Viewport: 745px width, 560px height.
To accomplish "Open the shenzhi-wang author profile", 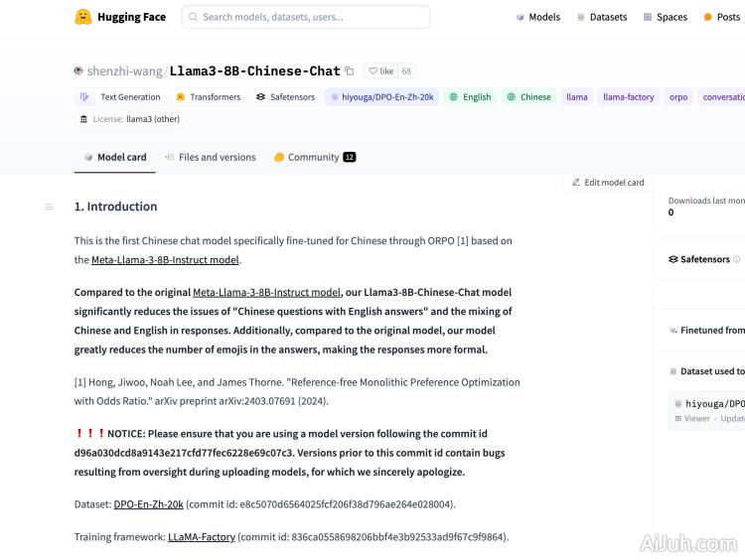I will [x=123, y=71].
